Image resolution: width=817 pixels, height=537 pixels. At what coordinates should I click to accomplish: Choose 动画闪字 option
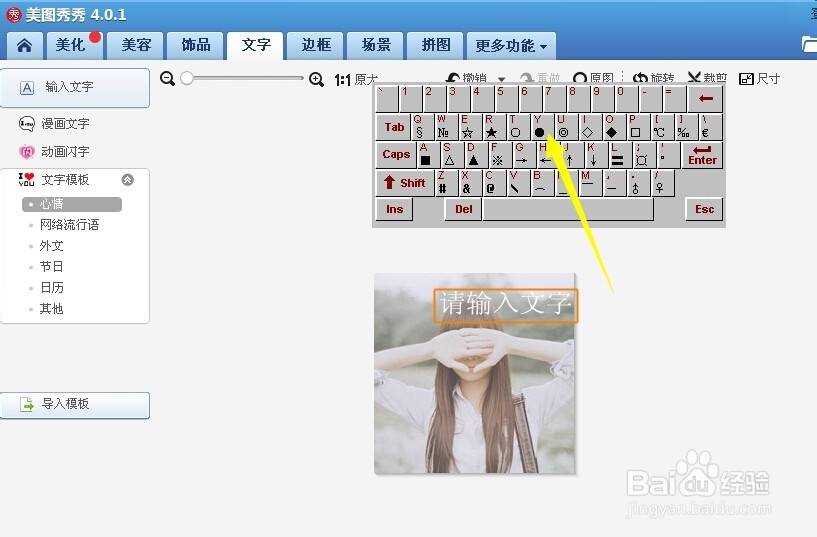pos(54,152)
